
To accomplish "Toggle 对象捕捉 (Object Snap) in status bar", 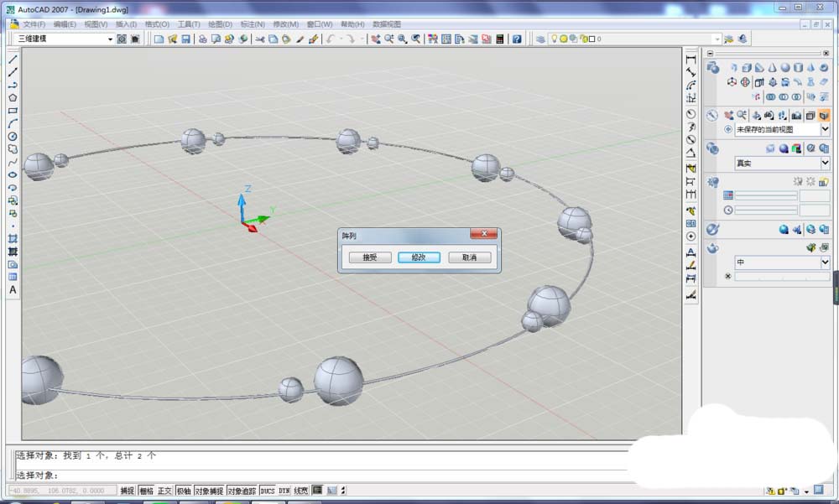I will [208, 491].
